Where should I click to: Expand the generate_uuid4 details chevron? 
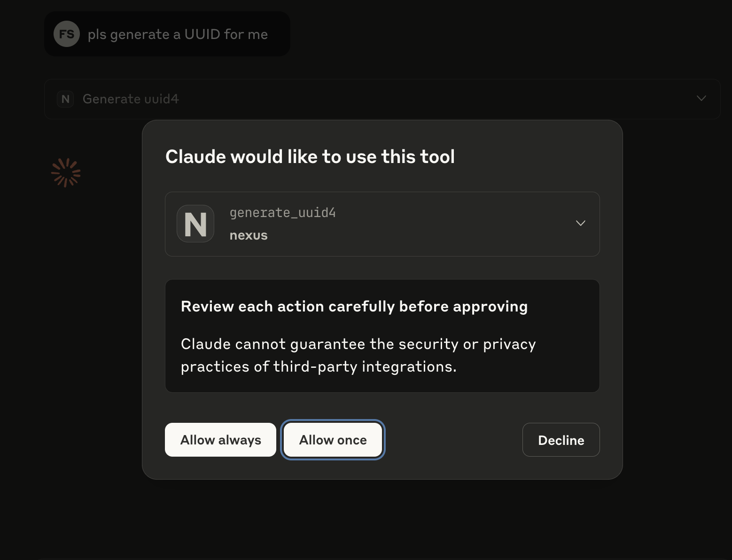click(x=580, y=224)
